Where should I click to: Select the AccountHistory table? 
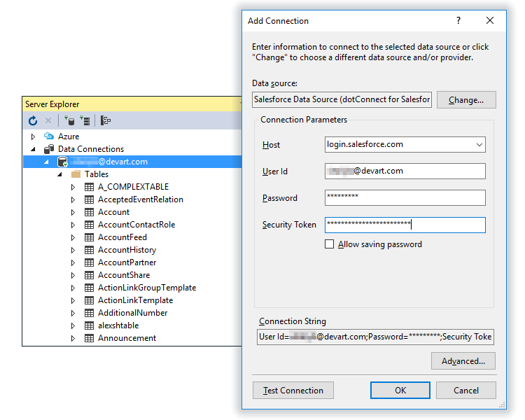point(127,250)
